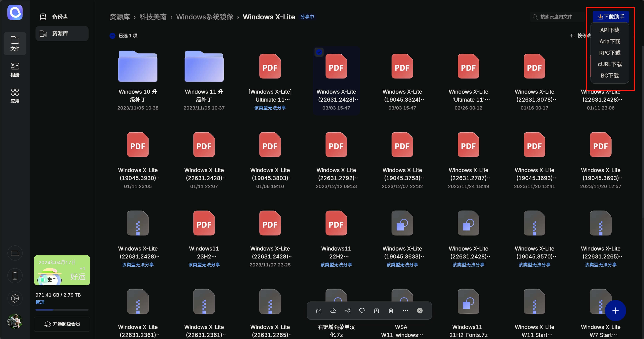
Task: Click the favorite heart icon in floating toolbar
Action: [x=362, y=311]
